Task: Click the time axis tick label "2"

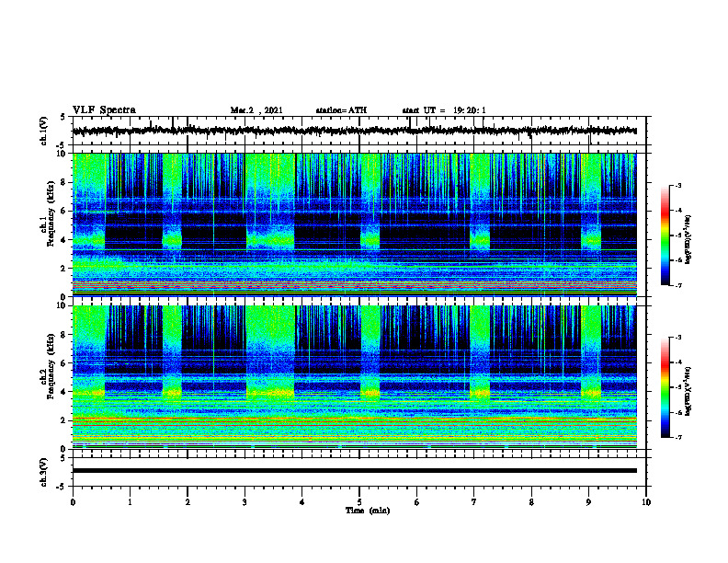Action: click(x=188, y=502)
